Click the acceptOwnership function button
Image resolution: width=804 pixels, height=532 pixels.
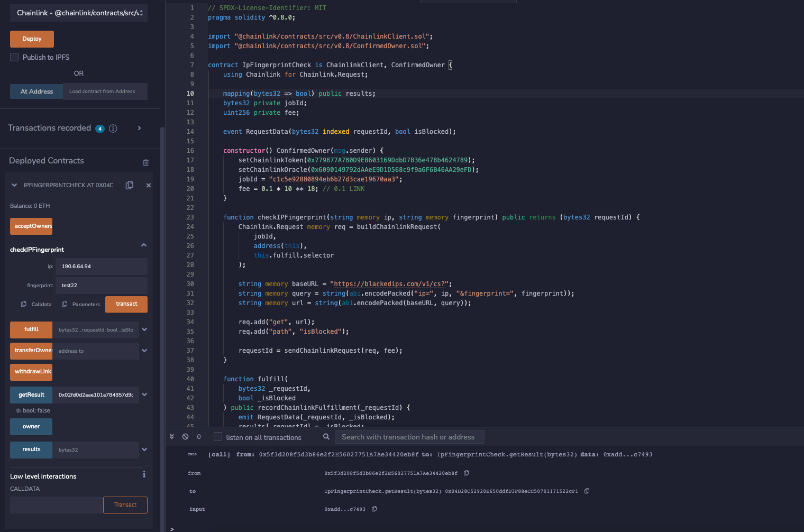pyautogui.click(x=31, y=226)
